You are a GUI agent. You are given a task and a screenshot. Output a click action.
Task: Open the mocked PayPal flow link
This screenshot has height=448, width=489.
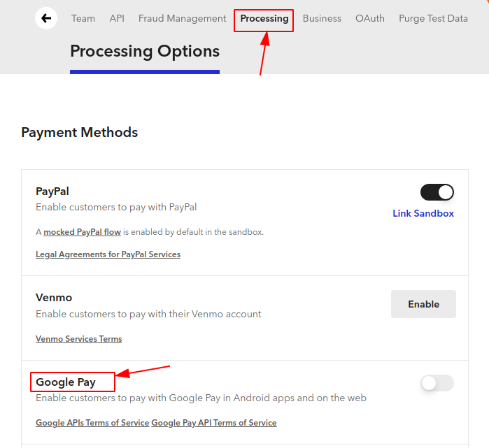click(82, 232)
